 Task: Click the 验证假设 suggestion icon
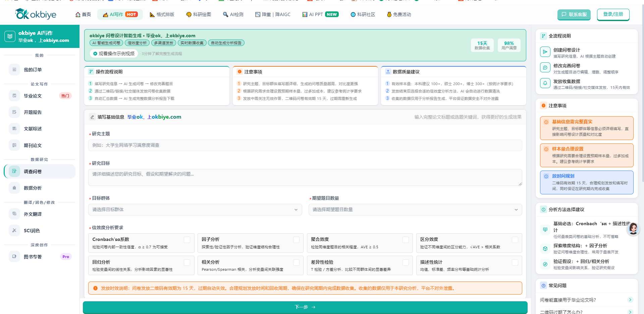click(x=545, y=264)
